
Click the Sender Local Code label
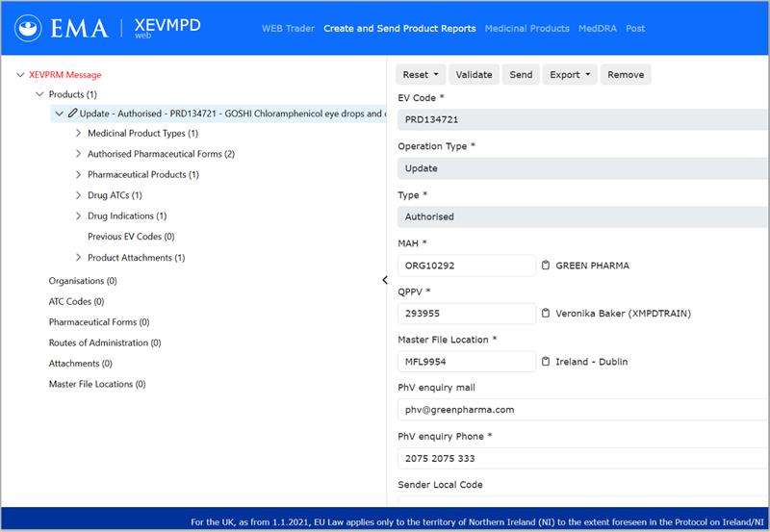pos(440,485)
